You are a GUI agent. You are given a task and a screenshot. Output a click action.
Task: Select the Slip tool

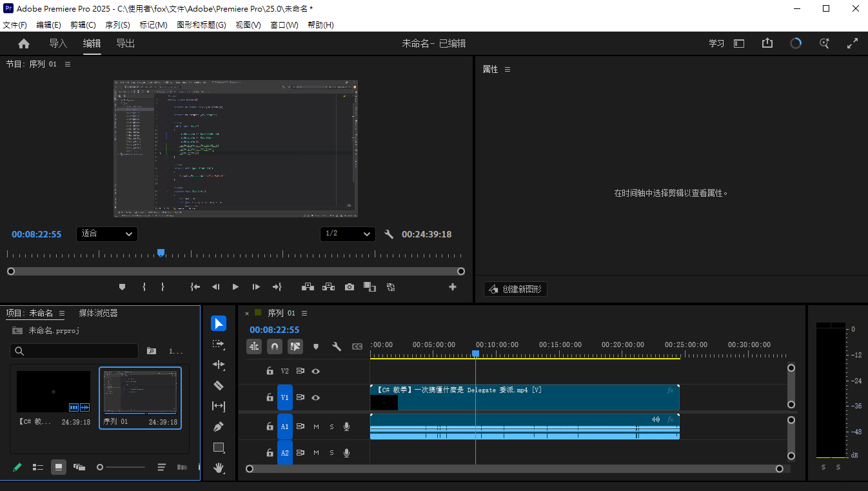[x=219, y=406]
